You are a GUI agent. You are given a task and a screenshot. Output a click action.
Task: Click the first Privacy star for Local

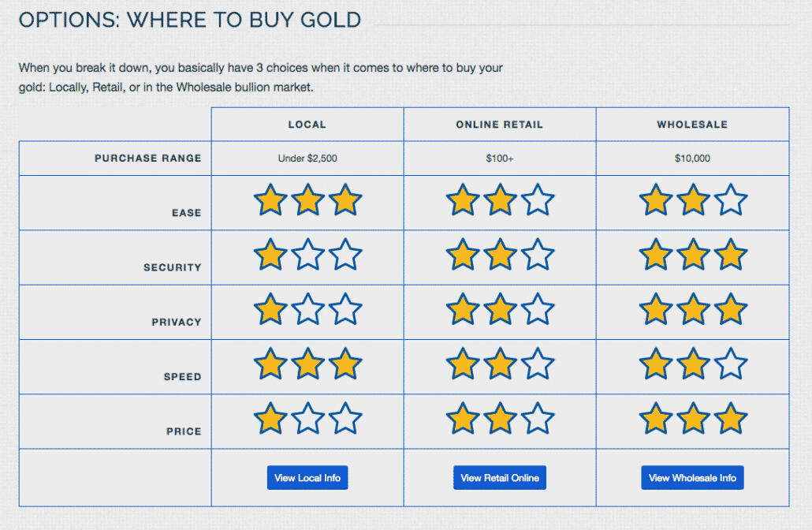[270, 310]
